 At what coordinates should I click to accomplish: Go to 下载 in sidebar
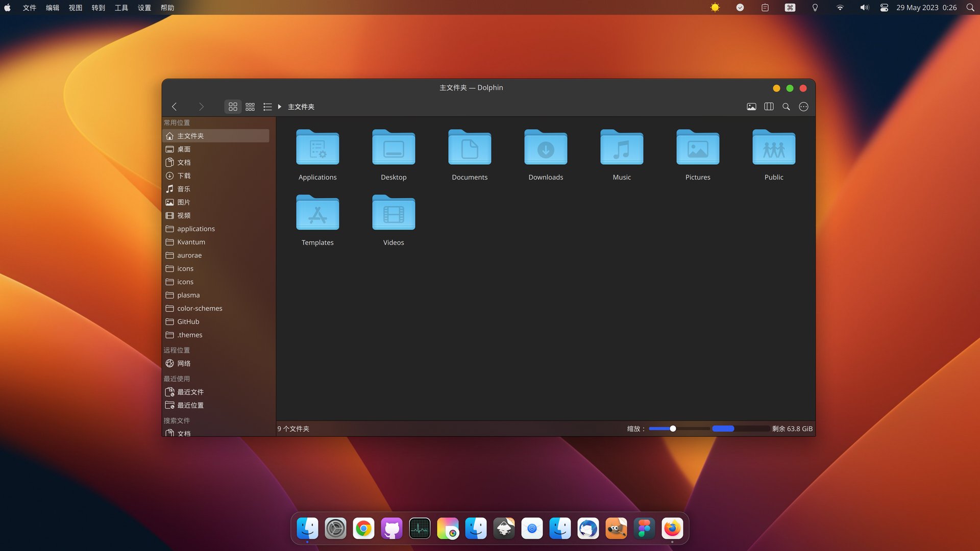point(184,176)
